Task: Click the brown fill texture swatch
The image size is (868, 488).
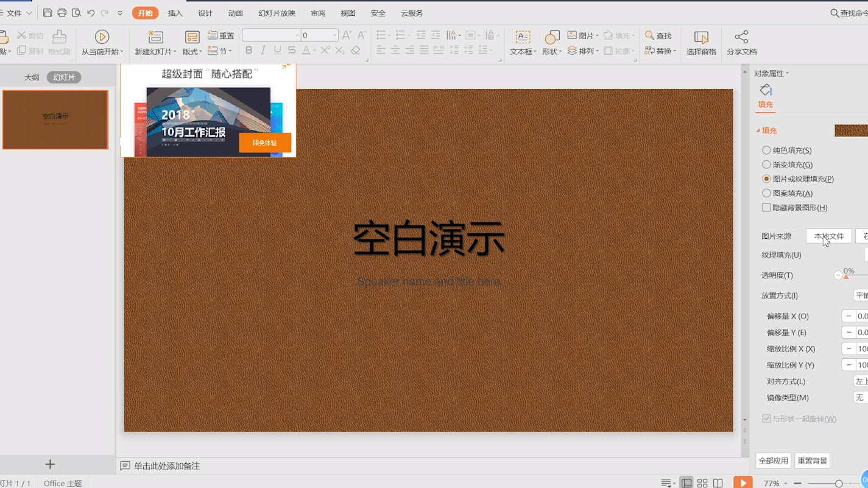Action: click(x=851, y=130)
